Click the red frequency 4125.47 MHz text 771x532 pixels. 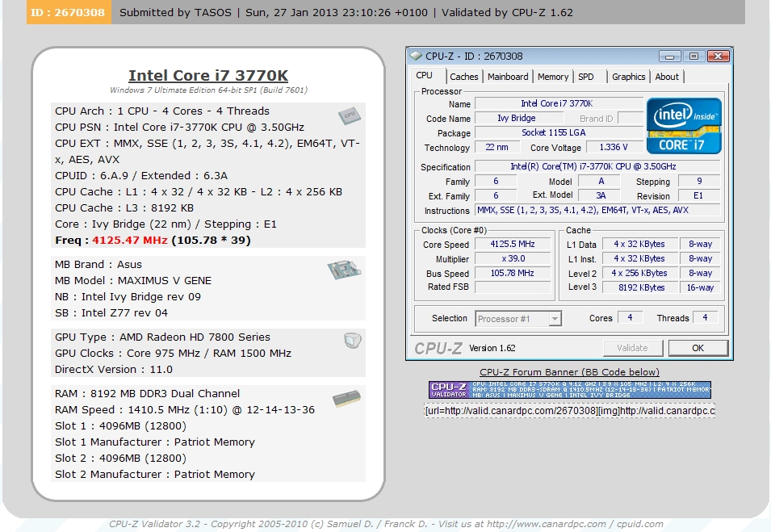tap(130, 241)
